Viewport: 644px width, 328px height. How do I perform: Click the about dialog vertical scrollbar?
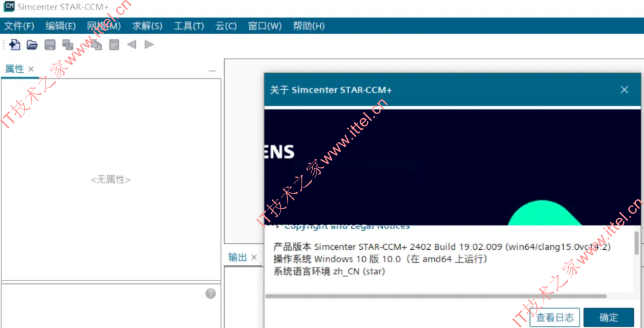tap(637, 242)
